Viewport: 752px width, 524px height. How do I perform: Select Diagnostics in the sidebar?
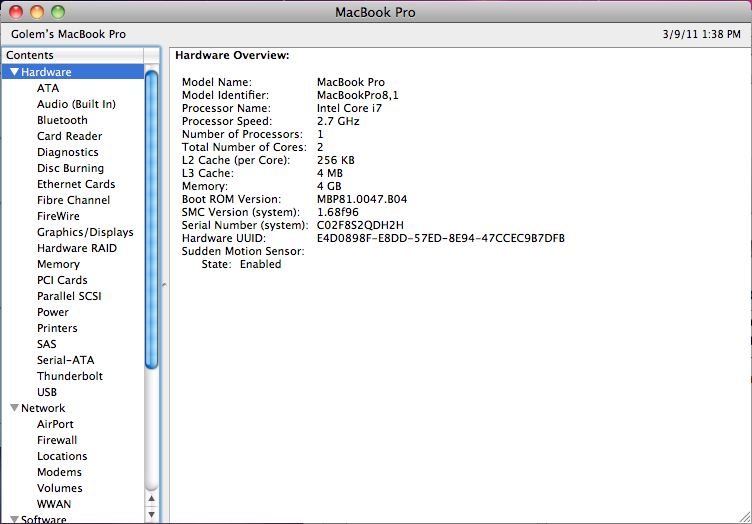(68, 152)
